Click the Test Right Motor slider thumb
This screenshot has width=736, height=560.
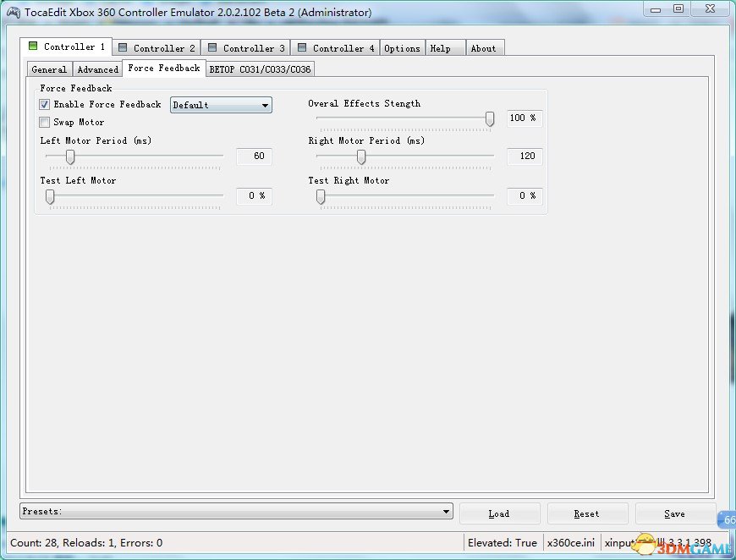coord(321,197)
